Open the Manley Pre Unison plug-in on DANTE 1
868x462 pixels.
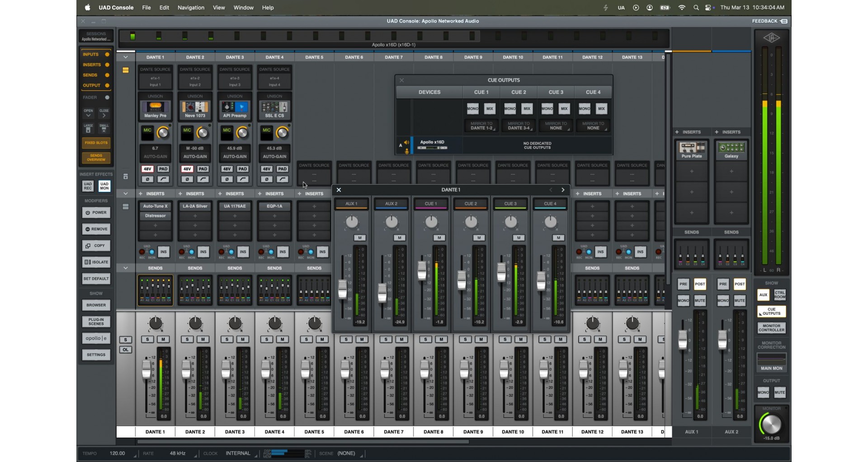point(155,110)
